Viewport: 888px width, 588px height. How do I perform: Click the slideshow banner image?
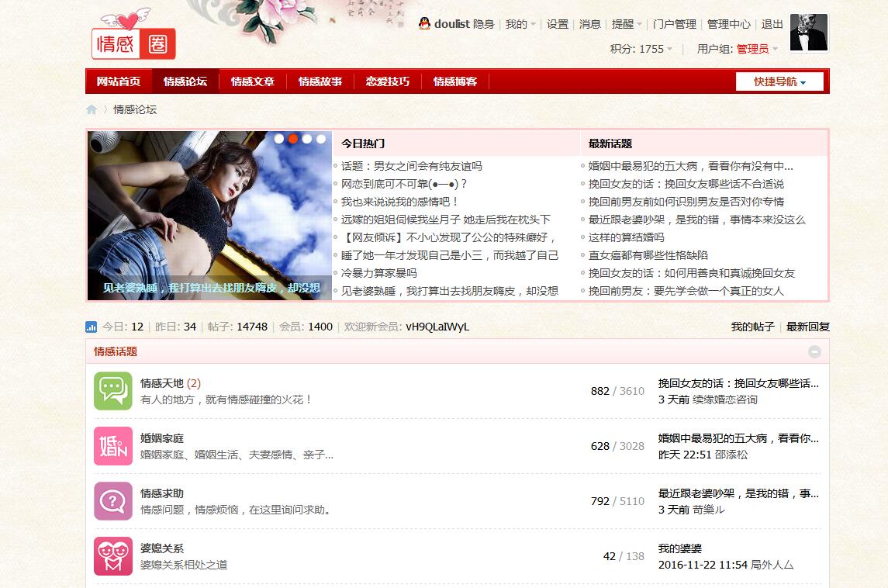(209, 215)
